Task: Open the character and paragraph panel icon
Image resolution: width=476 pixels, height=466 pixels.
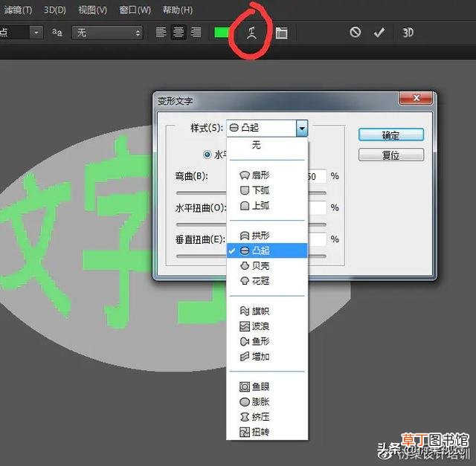Action: pyautogui.click(x=281, y=33)
